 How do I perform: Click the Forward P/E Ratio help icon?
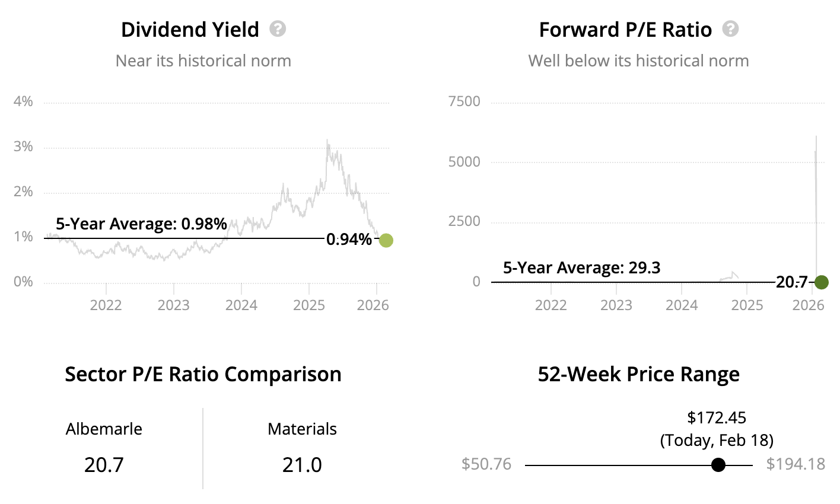[x=730, y=29]
